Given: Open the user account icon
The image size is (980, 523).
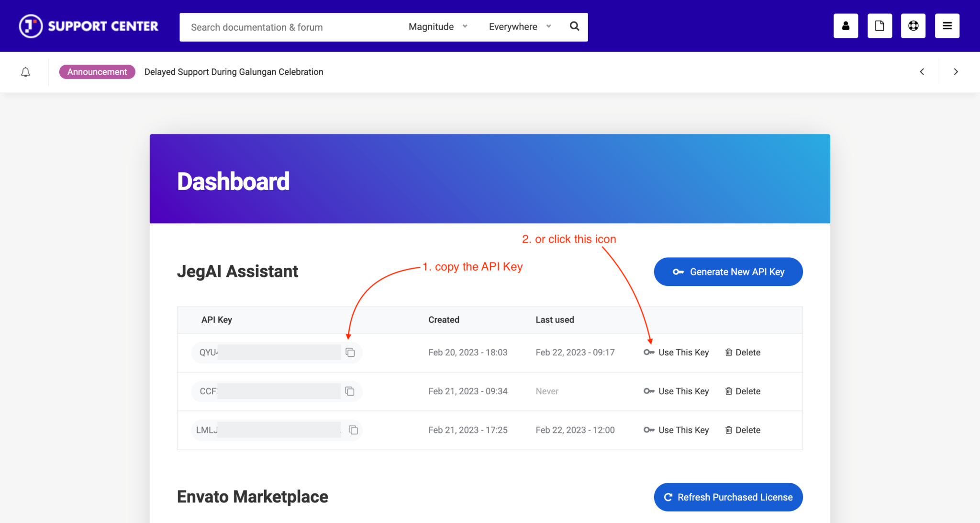Looking at the screenshot, I should (846, 26).
